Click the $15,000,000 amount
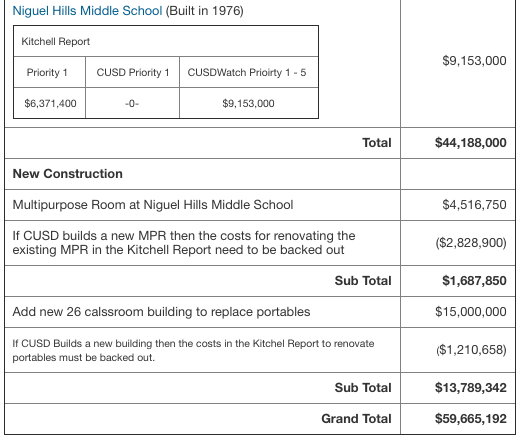 (x=471, y=312)
